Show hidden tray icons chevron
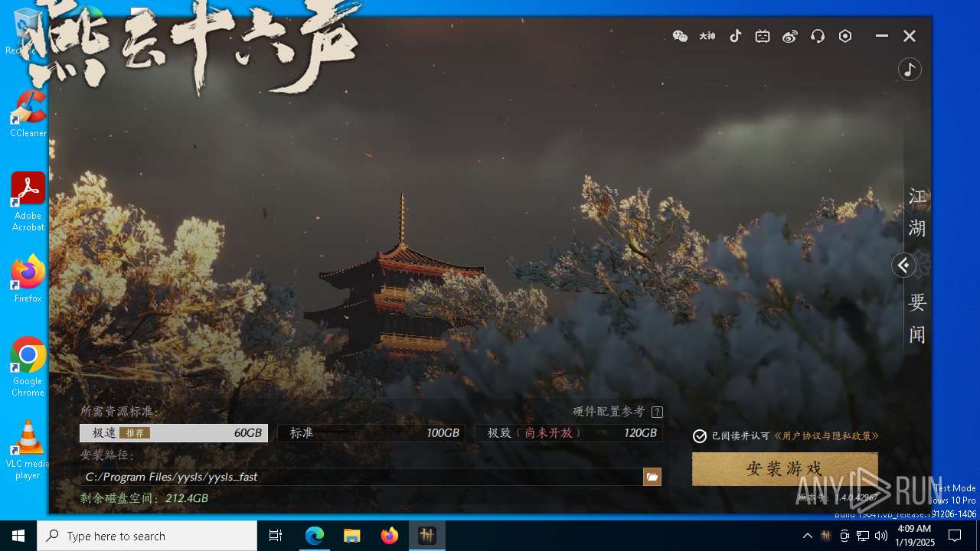 point(807,536)
